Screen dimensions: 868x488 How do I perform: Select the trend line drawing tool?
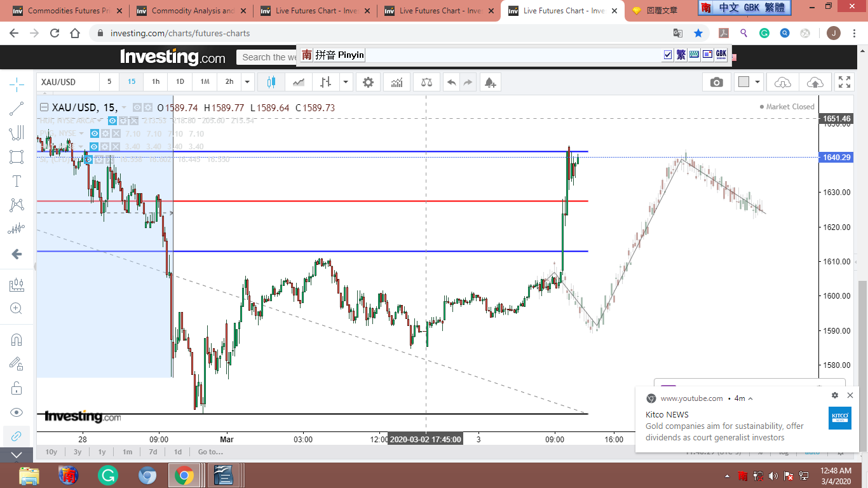point(17,109)
